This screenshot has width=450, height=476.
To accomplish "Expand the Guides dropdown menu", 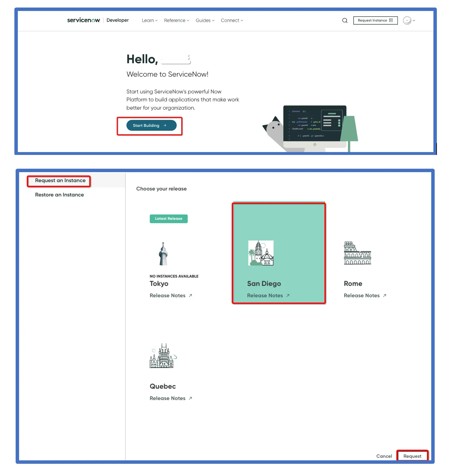I will pyautogui.click(x=205, y=21).
